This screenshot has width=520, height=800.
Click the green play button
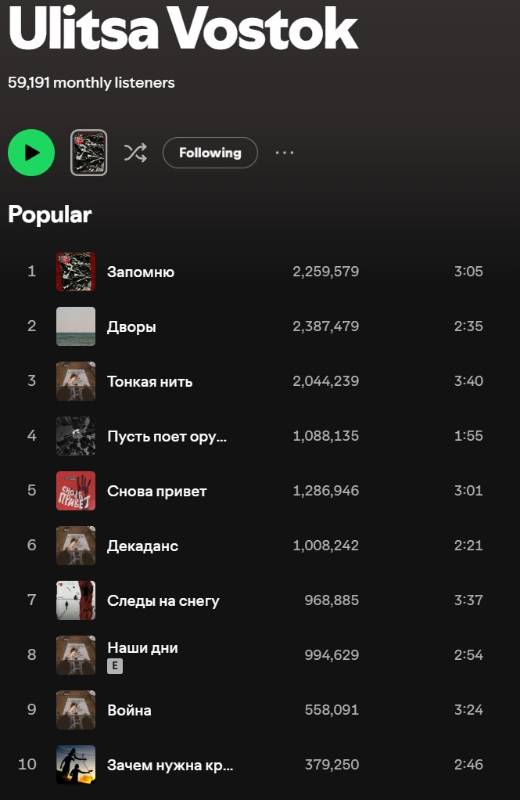point(31,153)
